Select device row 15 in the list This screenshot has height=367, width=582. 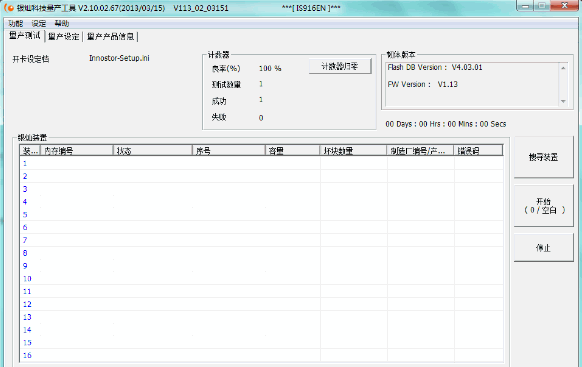click(262, 343)
